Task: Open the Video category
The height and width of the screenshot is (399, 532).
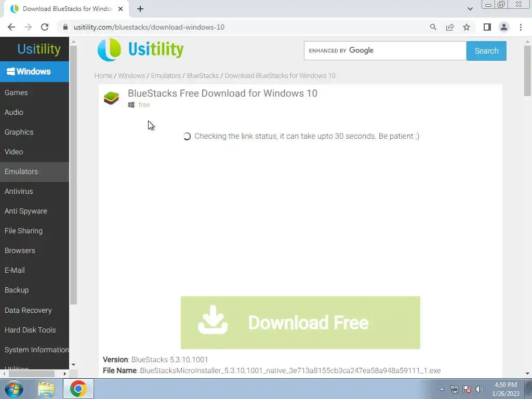Action: tap(14, 152)
